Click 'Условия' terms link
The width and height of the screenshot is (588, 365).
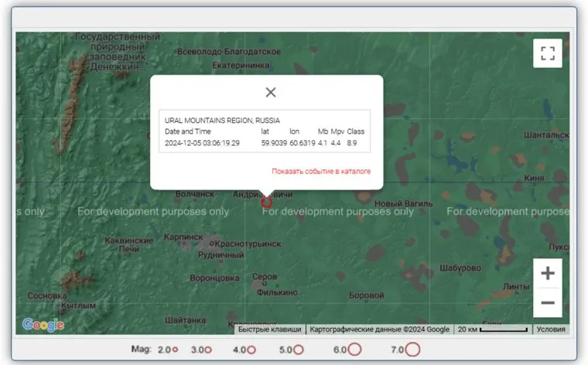[x=551, y=329]
